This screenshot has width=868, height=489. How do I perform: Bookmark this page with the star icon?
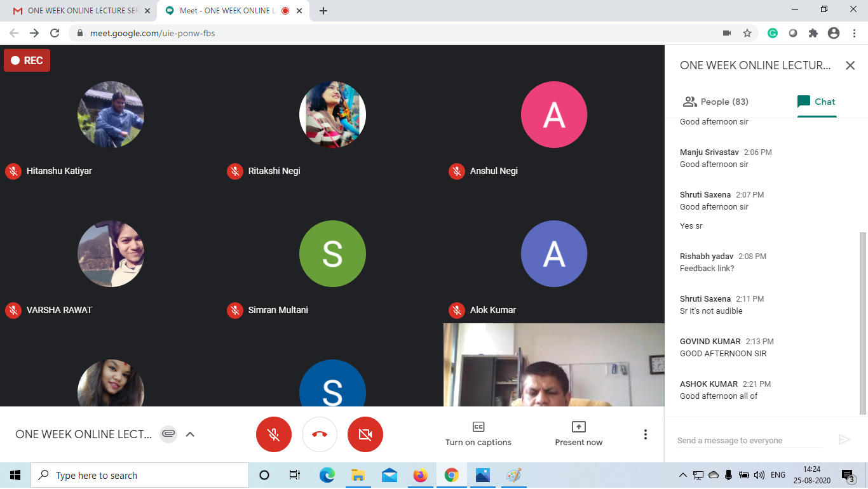click(x=747, y=33)
